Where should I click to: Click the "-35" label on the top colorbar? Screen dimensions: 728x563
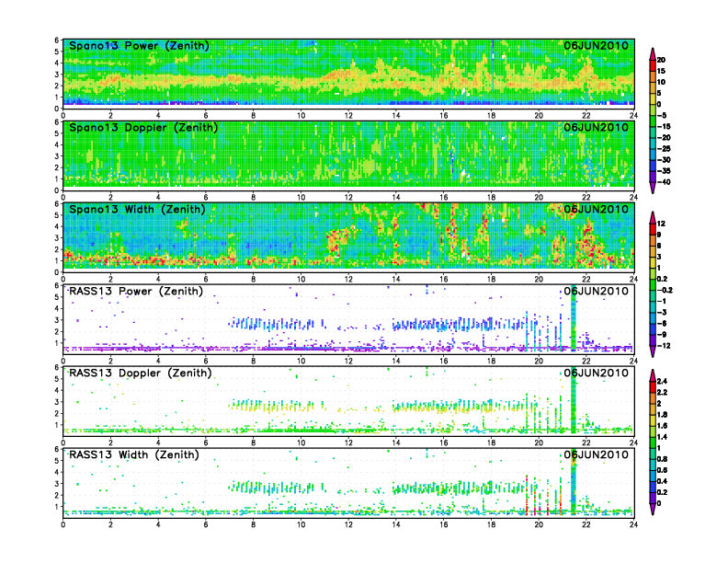coord(664,171)
